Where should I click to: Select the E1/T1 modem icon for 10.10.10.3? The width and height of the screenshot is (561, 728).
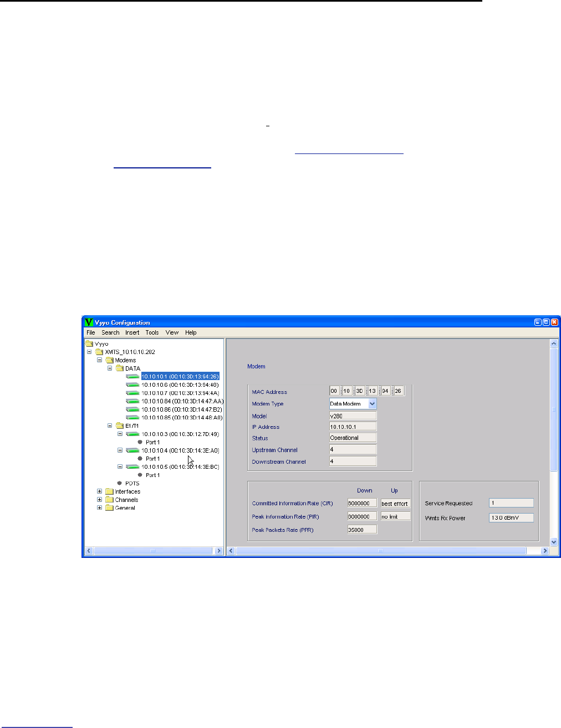[x=132, y=434]
